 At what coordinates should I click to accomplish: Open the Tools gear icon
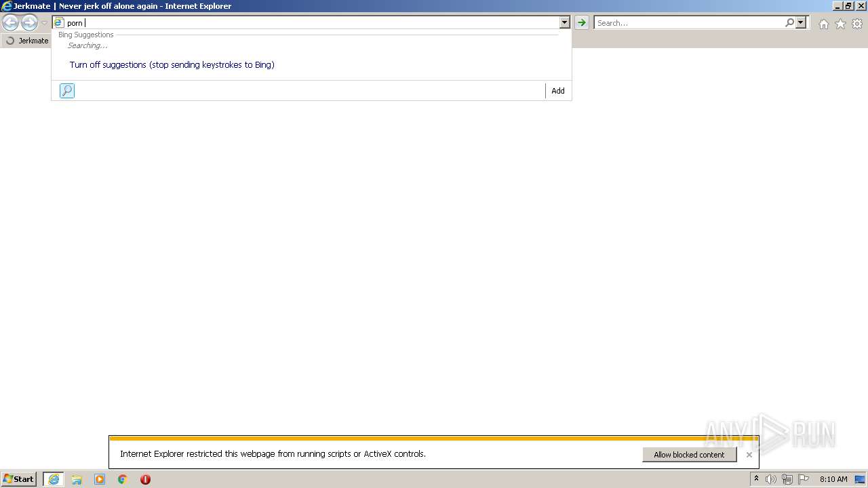tap(857, 24)
